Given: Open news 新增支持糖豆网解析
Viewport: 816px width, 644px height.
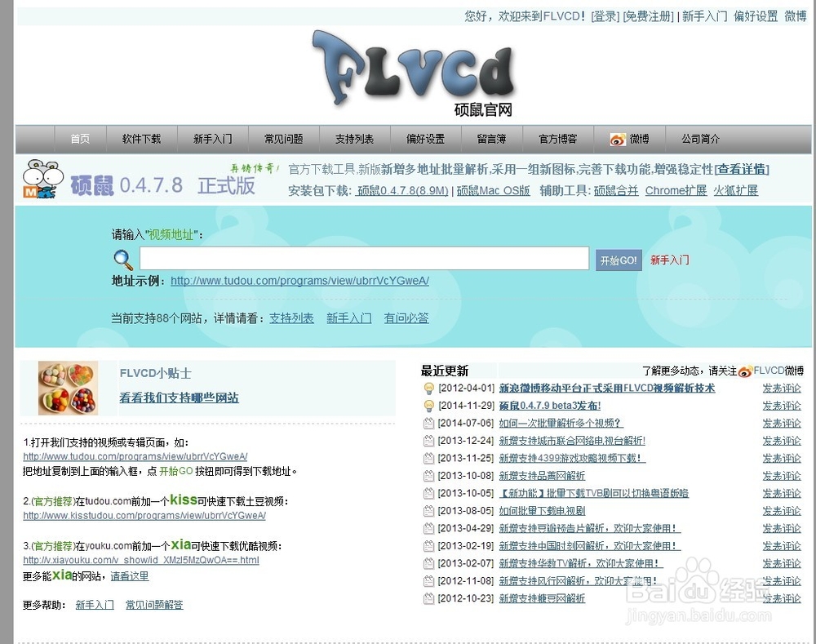Looking at the screenshot, I should point(542,598).
